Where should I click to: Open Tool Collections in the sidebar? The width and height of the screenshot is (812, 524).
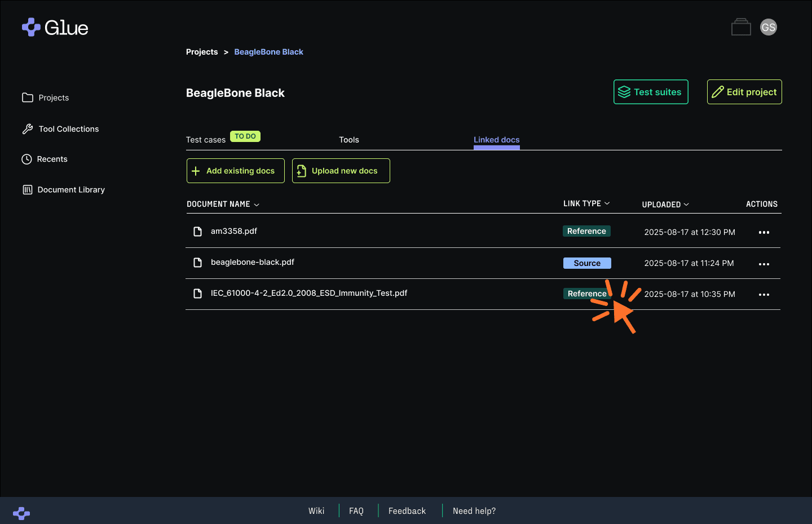pyautogui.click(x=60, y=129)
